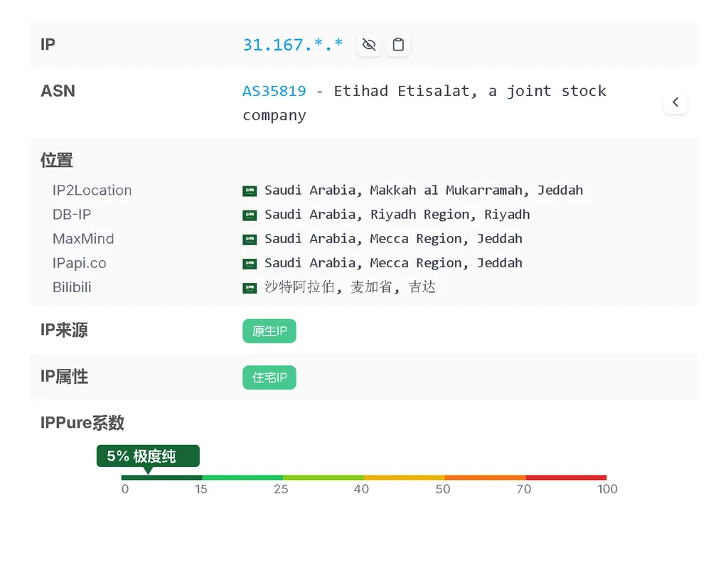Viewport: 728px width, 563px height.
Task: Select the MaxMind provider label
Action: coord(83,239)
